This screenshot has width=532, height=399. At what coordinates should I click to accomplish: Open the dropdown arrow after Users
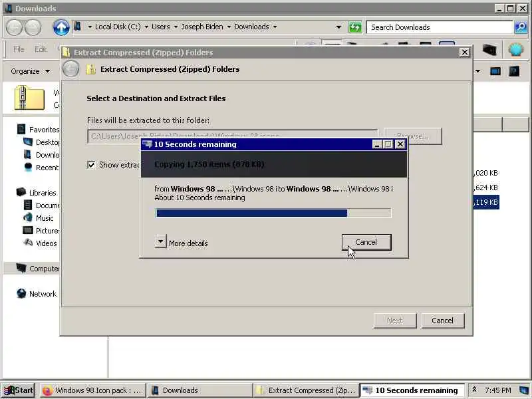click(x=176, y=27)
